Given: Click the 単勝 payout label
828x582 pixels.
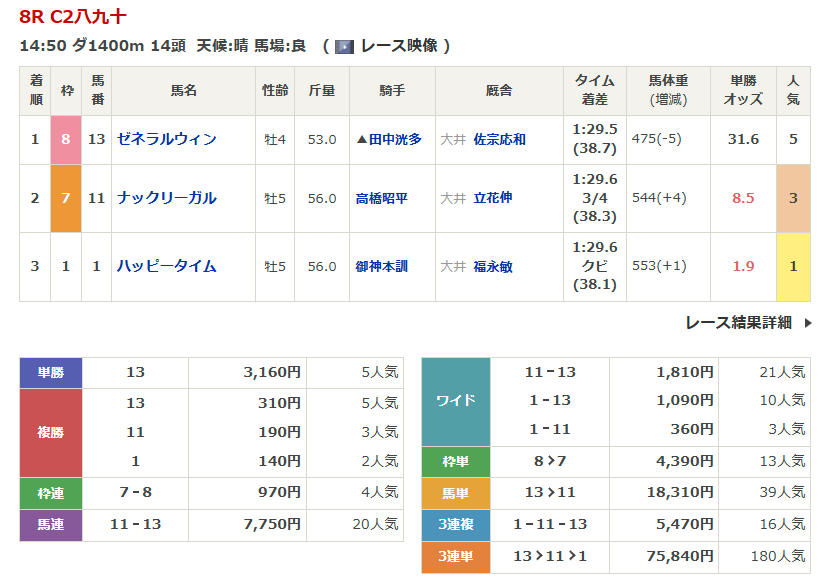Looking at the screenshot, I should click(x=50, y=372).
